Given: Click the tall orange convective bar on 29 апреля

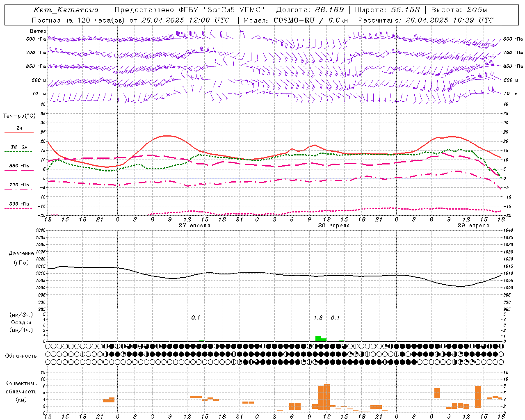Looking at the screenshot, I should [478, 397].
